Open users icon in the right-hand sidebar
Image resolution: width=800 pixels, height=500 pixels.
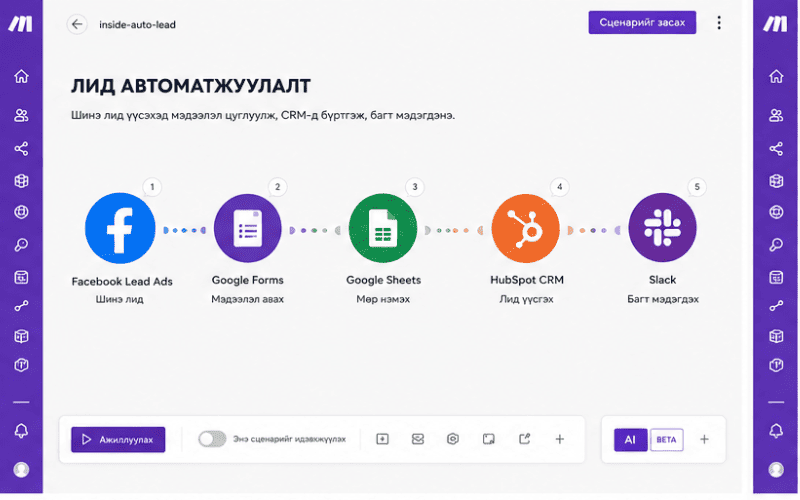[x=776, y=115]
